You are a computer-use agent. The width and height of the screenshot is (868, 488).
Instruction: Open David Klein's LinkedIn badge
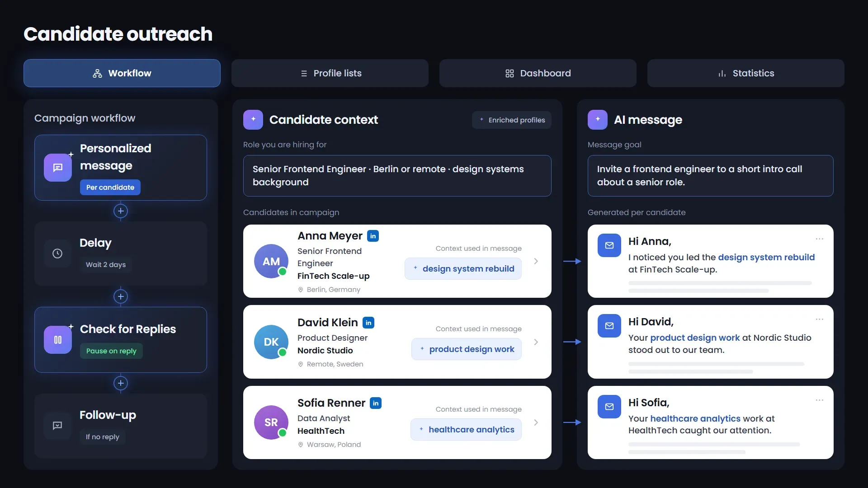[x=368, y=323]
